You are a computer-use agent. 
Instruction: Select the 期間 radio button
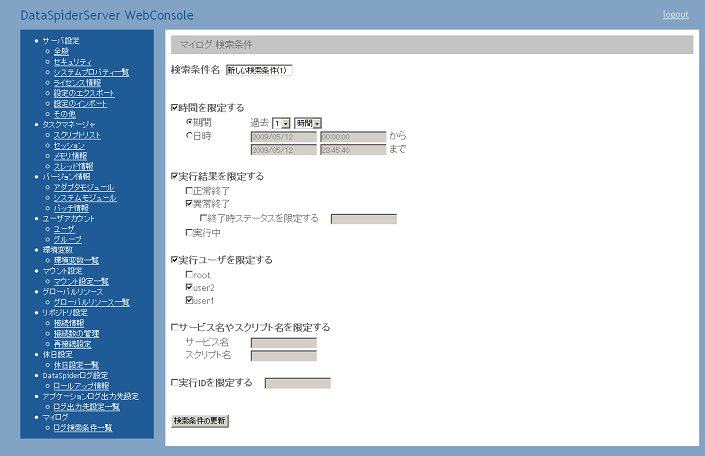coord(189,122)
